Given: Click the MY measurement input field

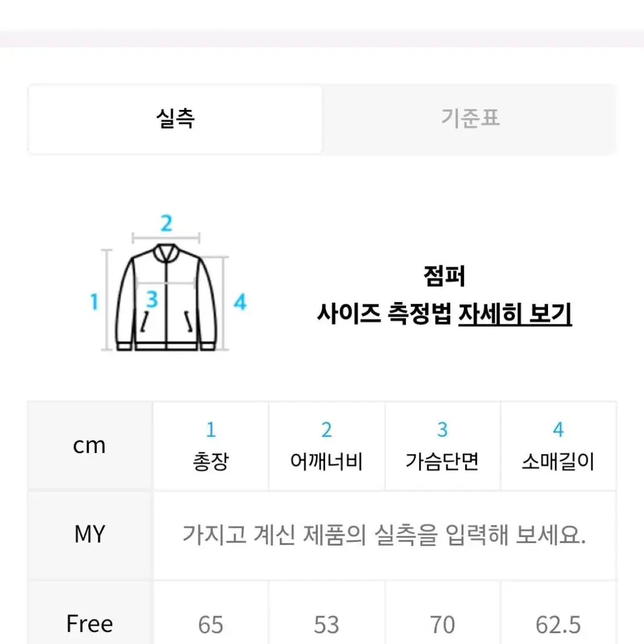Looking at the screenshot, I should [384, 535].
